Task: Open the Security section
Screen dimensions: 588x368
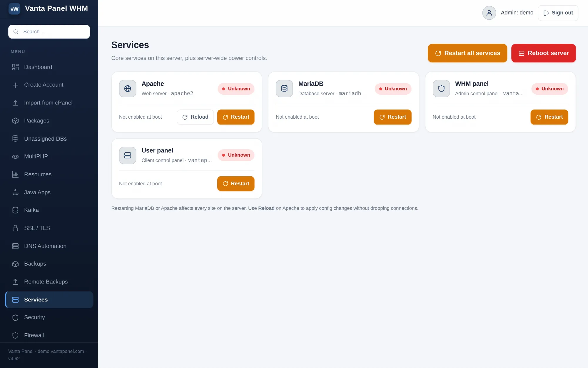Action: click(x=49, y=318)
